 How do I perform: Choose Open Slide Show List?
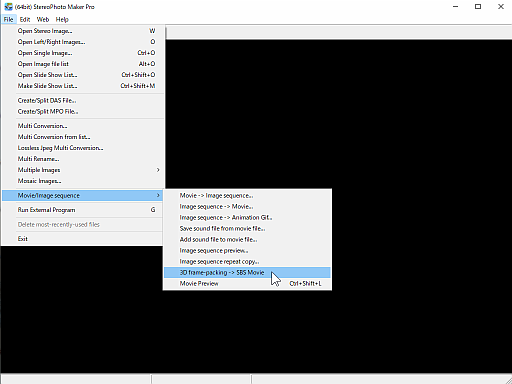(x=82, y=75)
